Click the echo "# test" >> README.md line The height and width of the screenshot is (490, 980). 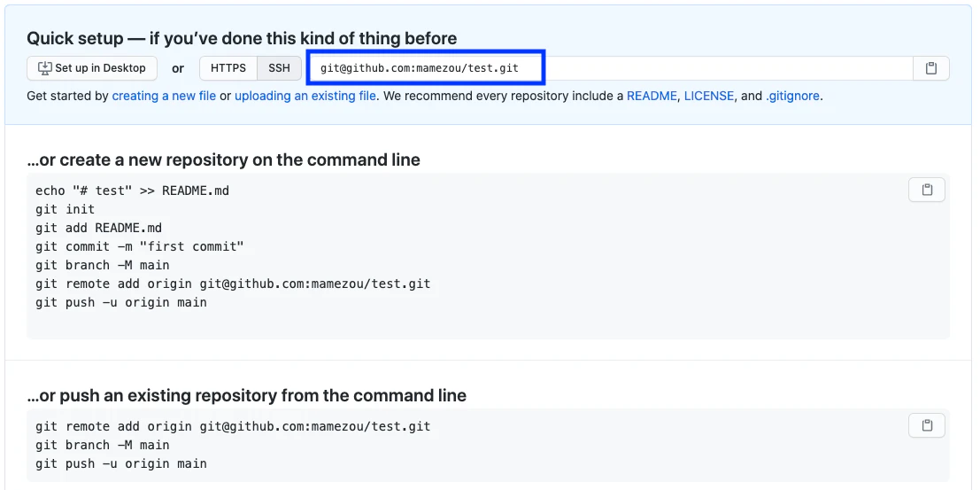click(133, 191)
